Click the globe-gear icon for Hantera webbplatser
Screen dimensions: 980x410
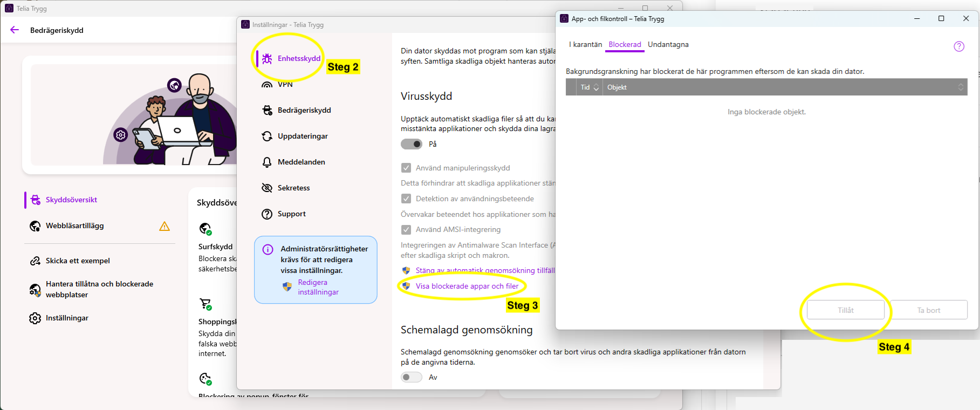point(35,290)
